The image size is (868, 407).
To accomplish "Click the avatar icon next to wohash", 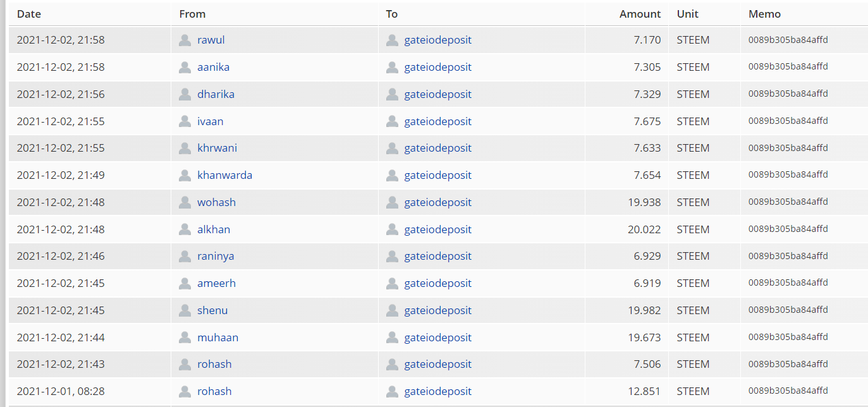I will click(185, 202).
